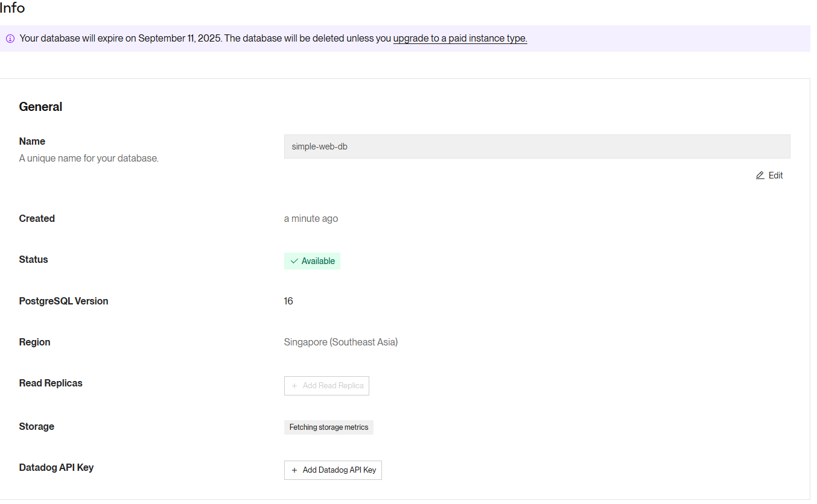The width and height of the screenshot is (817, 504).
Task: Click the Fetching storage metrics indicator
Action: (329, 427)
